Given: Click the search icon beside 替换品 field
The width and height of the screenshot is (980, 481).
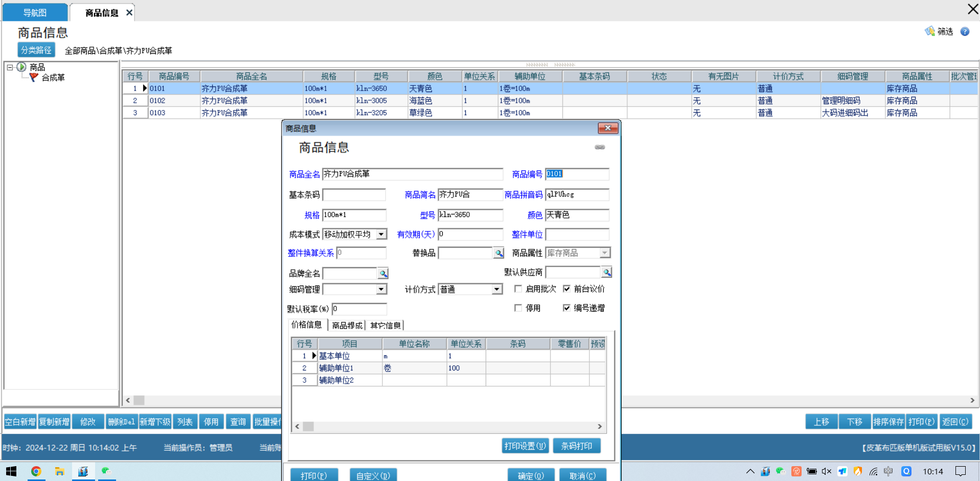Looking at the screenshot, I should pos(498,253).
